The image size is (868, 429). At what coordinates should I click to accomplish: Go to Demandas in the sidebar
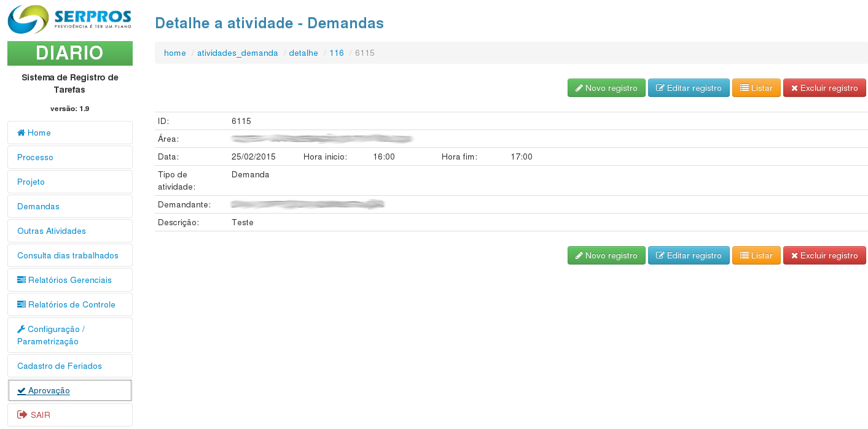[x=38, y=206]
